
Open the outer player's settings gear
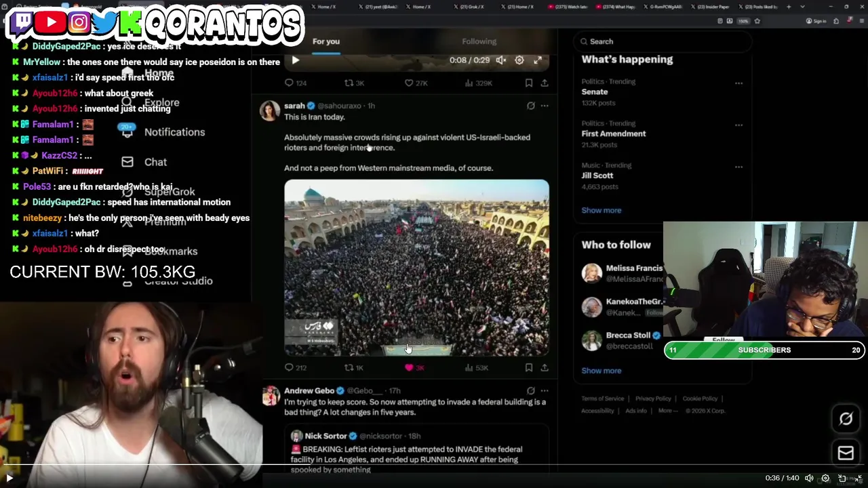(x=825, y=478)
